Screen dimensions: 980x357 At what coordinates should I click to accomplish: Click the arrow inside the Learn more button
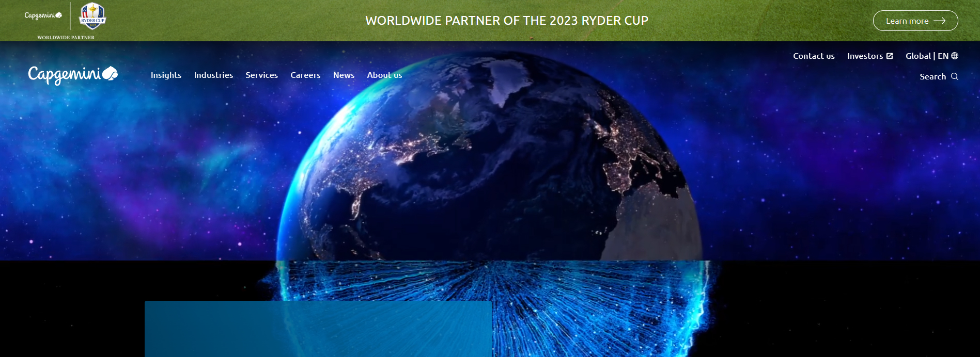coord(940,21)
